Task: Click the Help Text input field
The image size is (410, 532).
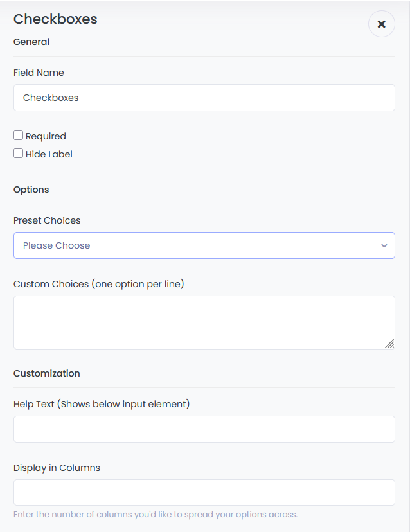Action: 204,429
